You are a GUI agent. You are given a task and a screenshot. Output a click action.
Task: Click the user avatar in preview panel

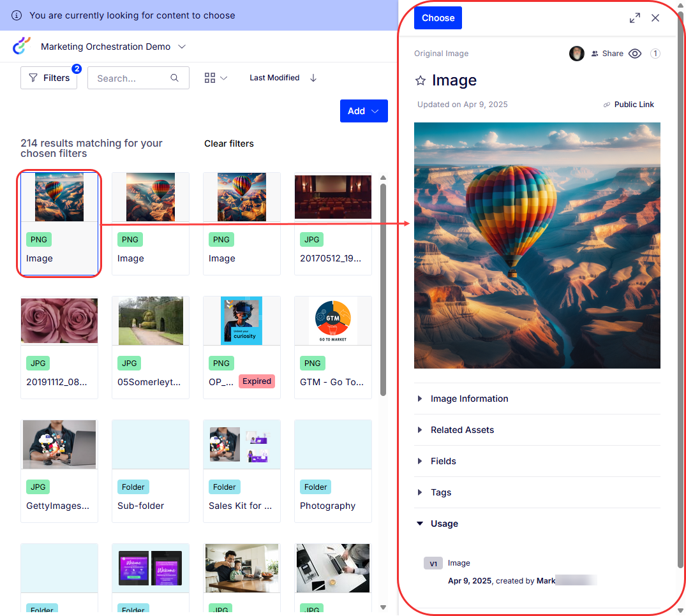pos(577,54)
